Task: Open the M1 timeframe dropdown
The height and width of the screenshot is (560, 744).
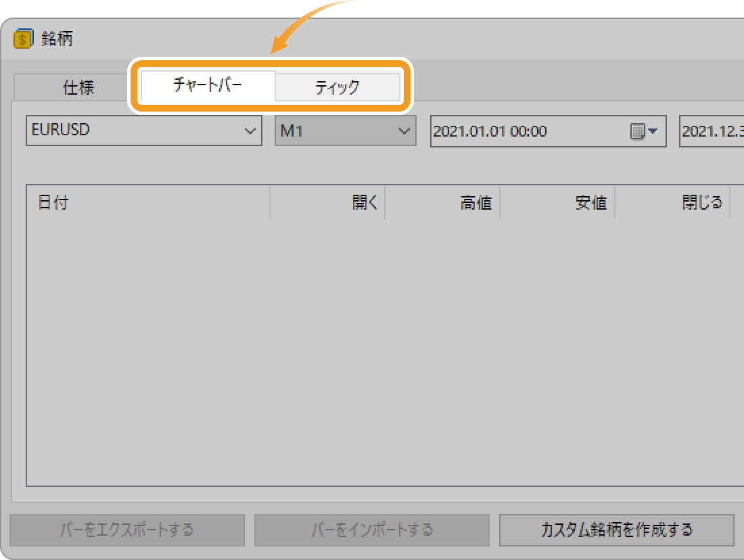Action: [x=346, y=131]
